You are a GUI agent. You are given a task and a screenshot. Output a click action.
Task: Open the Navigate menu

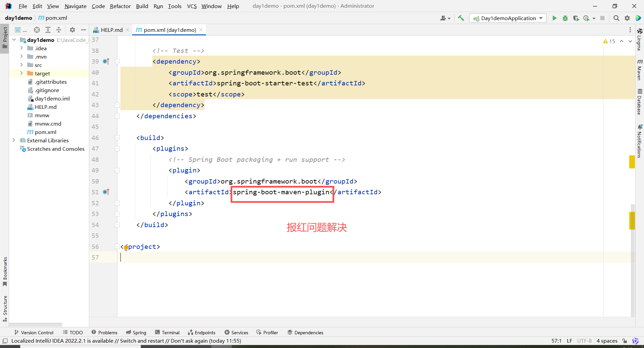[75, 6]
